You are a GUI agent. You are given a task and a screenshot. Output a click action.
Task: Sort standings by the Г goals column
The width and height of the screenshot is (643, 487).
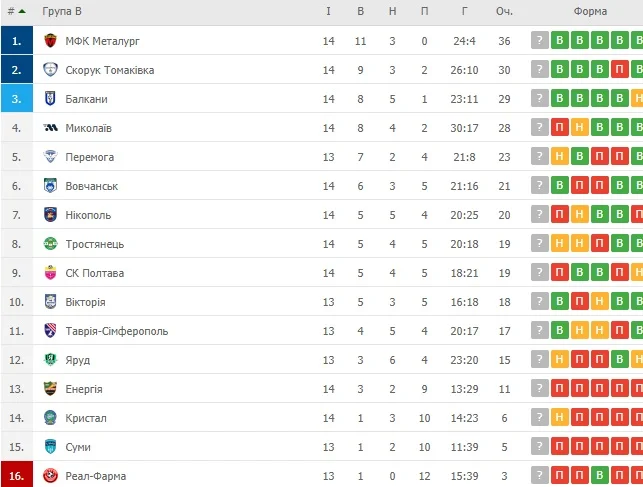click(465, 11)
